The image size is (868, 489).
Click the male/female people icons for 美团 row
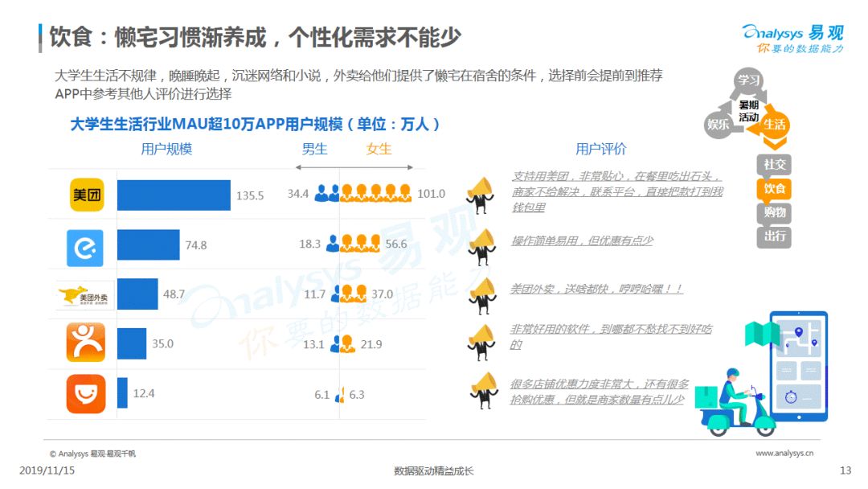point(363,193)
